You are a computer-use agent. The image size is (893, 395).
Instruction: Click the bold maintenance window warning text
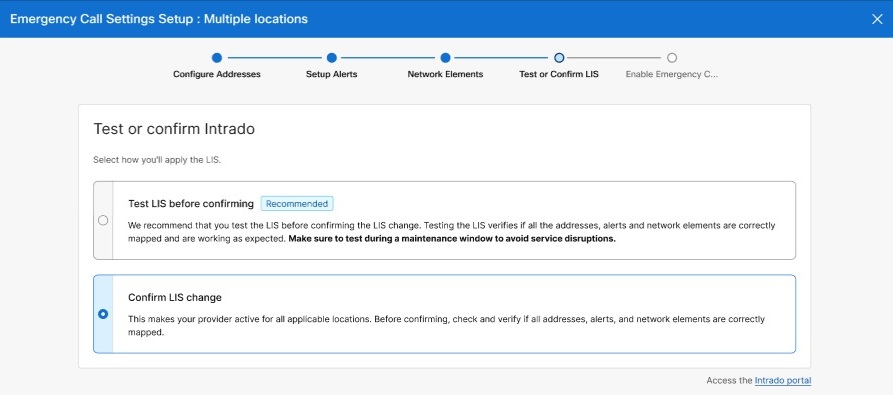(x=452, y=239)
